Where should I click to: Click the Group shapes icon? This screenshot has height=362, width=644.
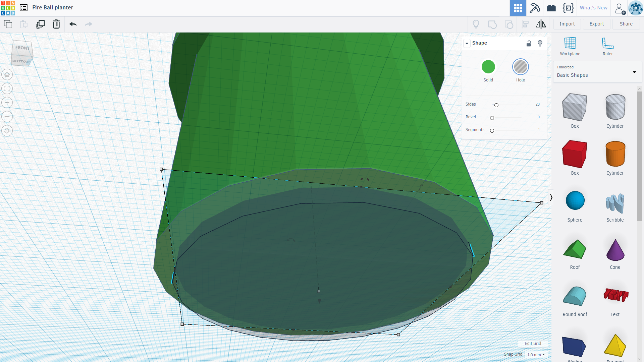pyautogui.click(x=492, y=24)
